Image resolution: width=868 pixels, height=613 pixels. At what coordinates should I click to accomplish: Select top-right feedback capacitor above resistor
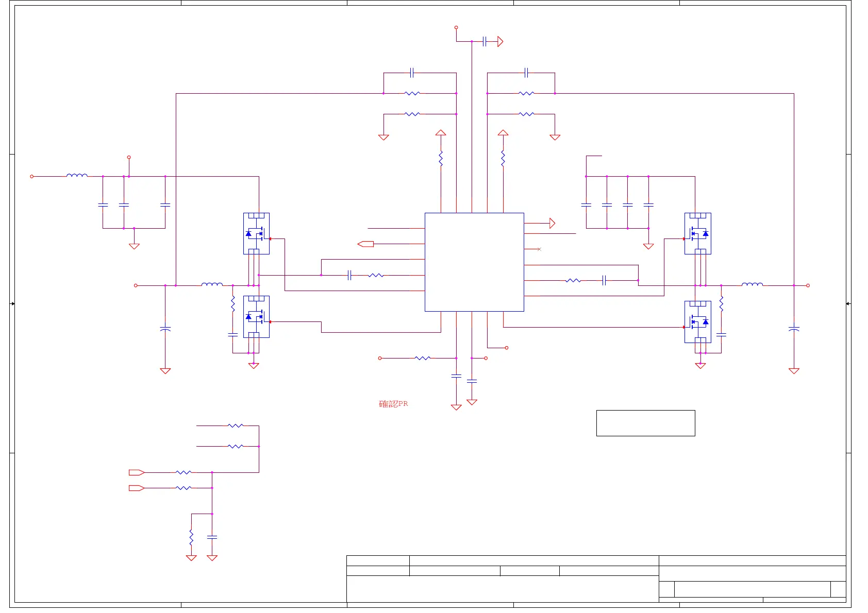[x=526, y=73]
